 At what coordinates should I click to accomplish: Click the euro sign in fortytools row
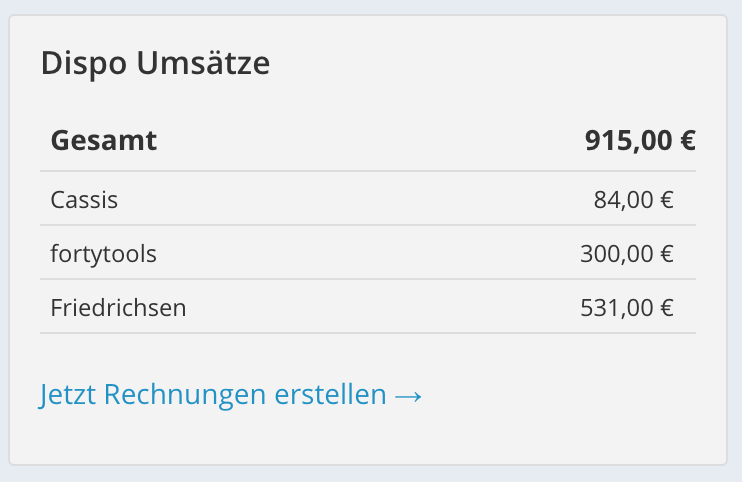pos(666,254)
